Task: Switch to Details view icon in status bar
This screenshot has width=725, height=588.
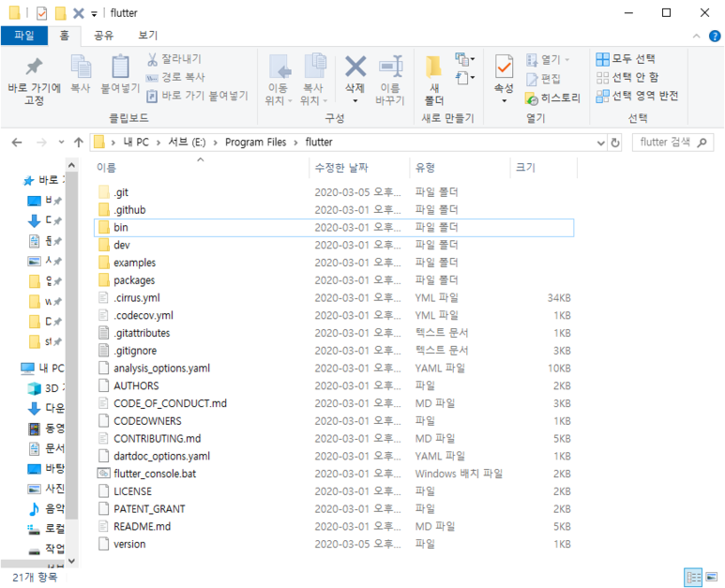Action: pos(693,577)
